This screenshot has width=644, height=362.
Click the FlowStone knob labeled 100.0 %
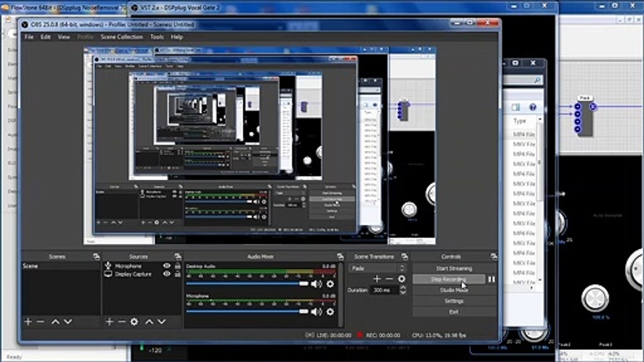pyautogui.click(x=595, y=298)
